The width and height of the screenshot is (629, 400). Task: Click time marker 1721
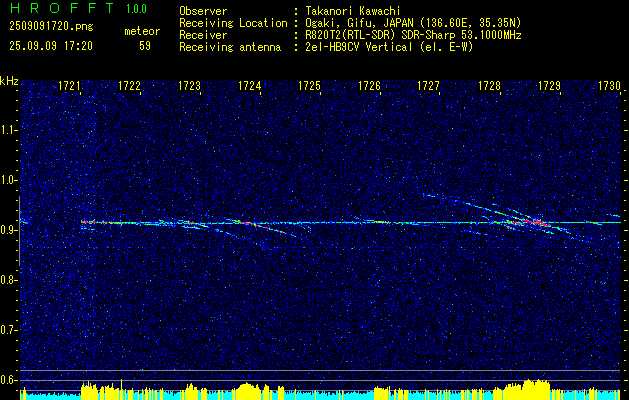click(x=69, y=85)
